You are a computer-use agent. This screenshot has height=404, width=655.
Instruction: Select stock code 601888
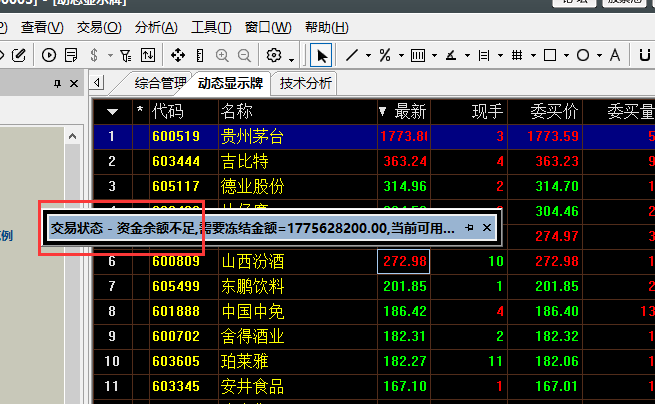tap(176, 311)
